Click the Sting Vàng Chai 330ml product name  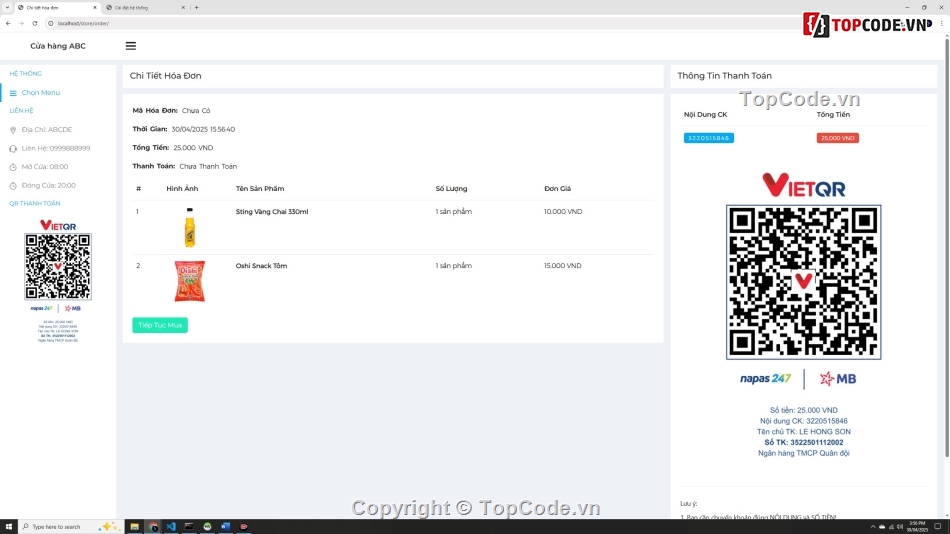point(272,212)
